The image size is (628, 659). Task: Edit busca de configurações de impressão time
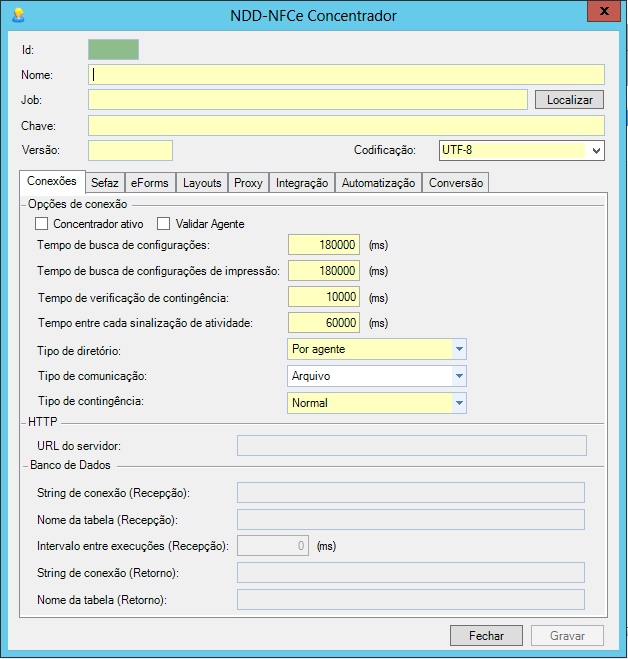324,271
